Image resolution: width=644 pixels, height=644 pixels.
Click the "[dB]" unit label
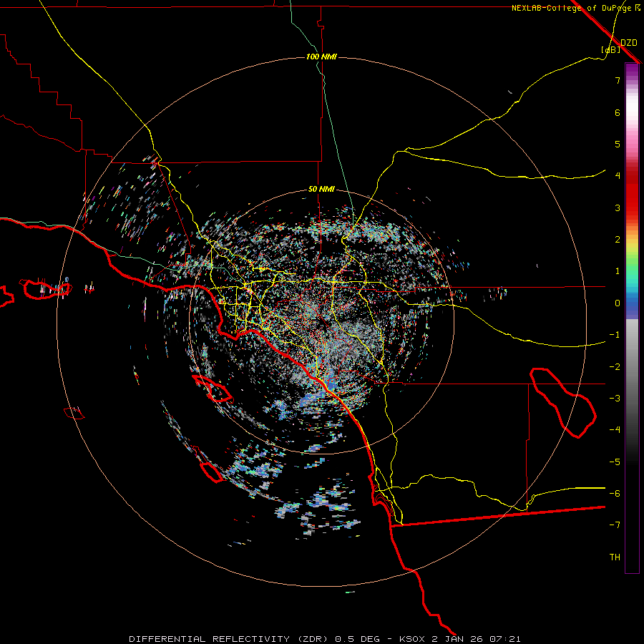click(x=611, y=49)
